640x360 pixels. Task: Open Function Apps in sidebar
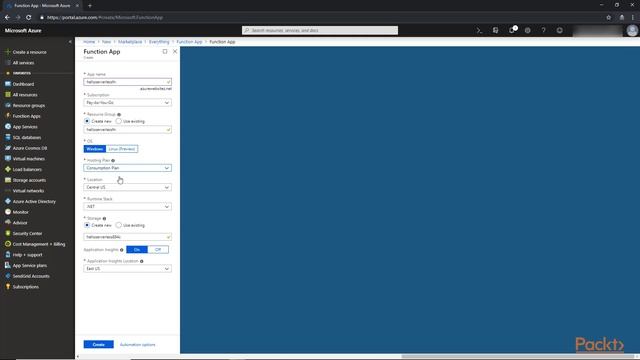coord(23,116)
